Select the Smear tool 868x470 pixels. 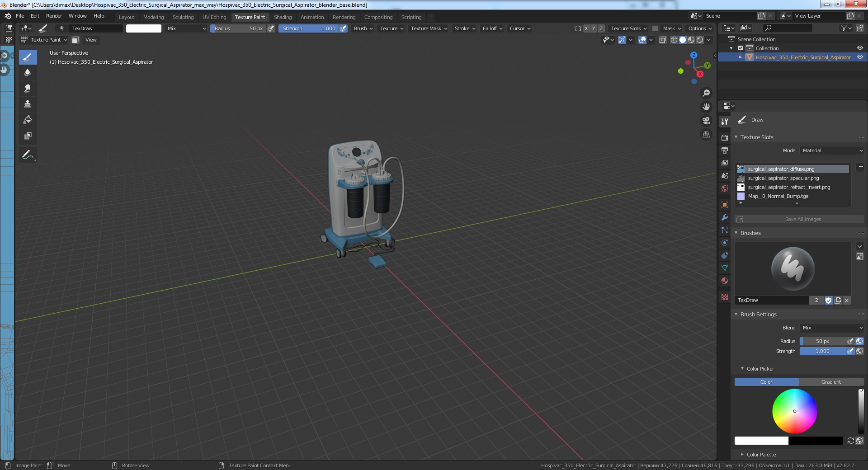coord(28,89)
